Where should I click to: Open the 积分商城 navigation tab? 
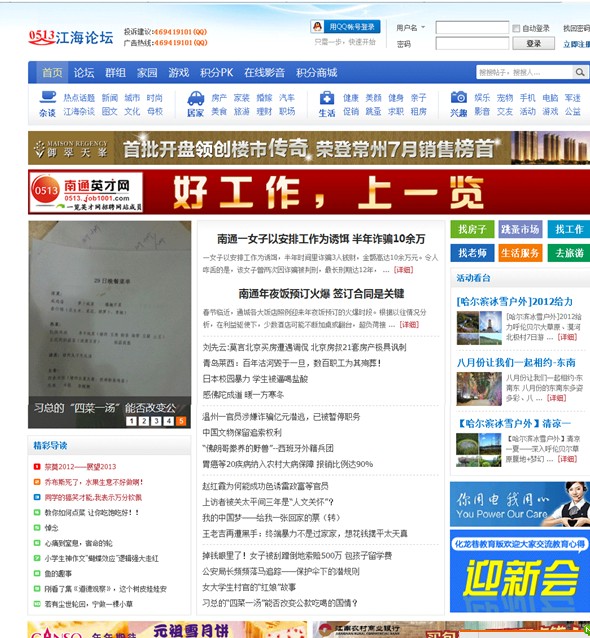coord(317,72)
